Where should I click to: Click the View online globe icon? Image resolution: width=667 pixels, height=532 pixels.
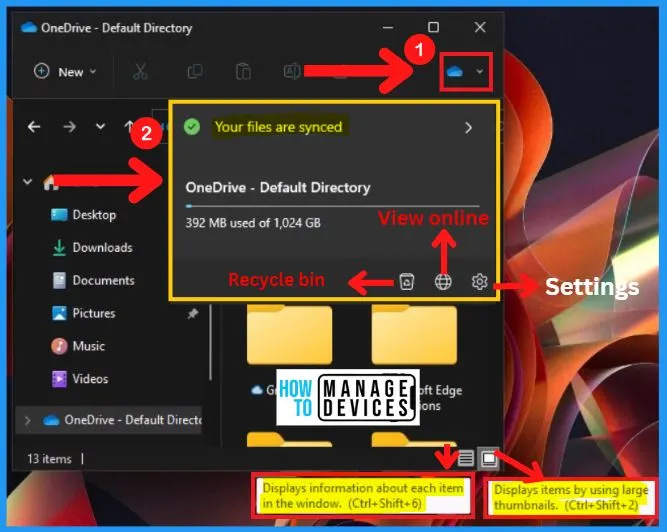443,282
